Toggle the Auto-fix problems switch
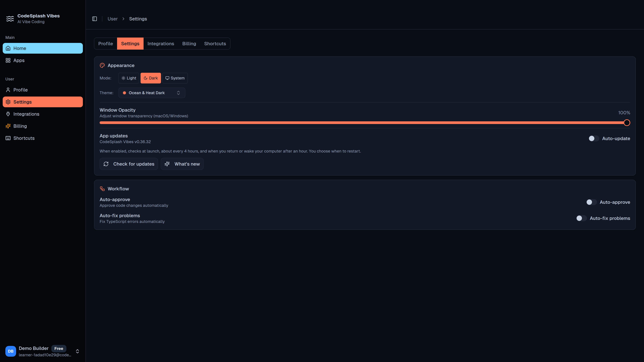 581,218
